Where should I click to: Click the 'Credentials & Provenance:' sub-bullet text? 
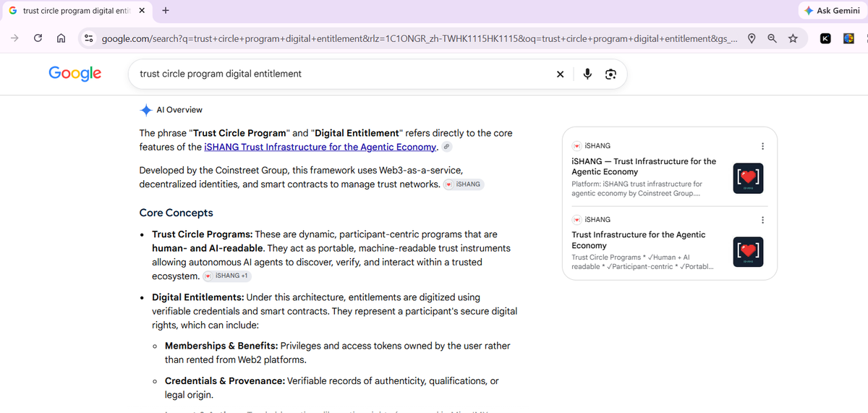click(225, 380)
